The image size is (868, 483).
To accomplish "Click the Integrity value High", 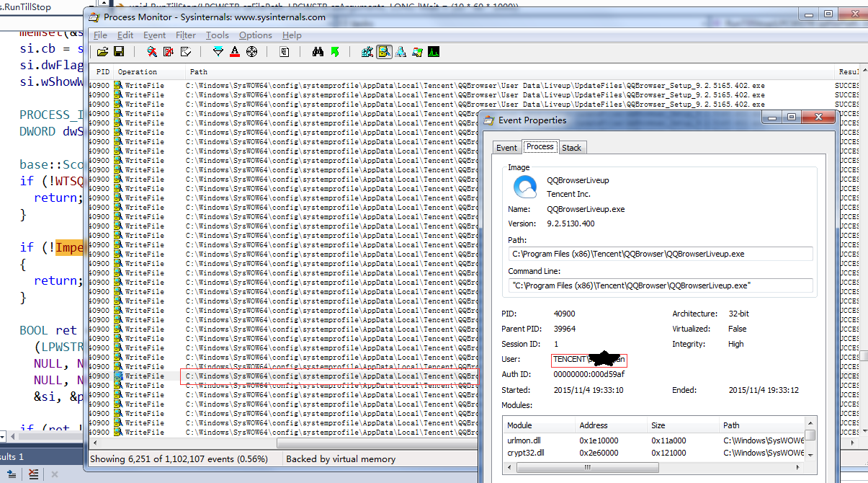I will 738,344.
